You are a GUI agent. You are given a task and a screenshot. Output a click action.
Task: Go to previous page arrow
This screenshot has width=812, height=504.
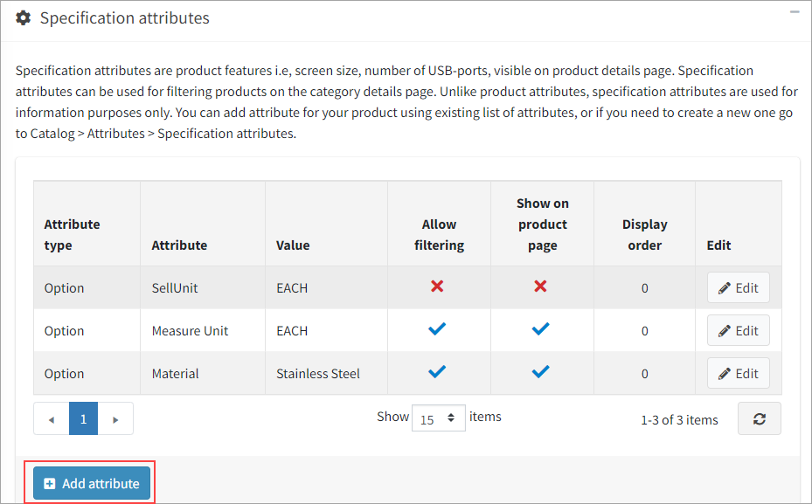(52, 419)
